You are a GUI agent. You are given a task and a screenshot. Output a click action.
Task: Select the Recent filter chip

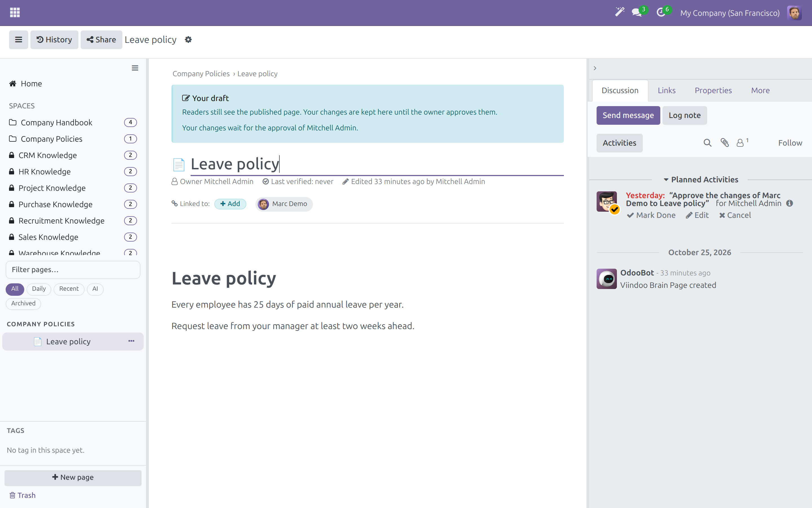pos(69,289)
